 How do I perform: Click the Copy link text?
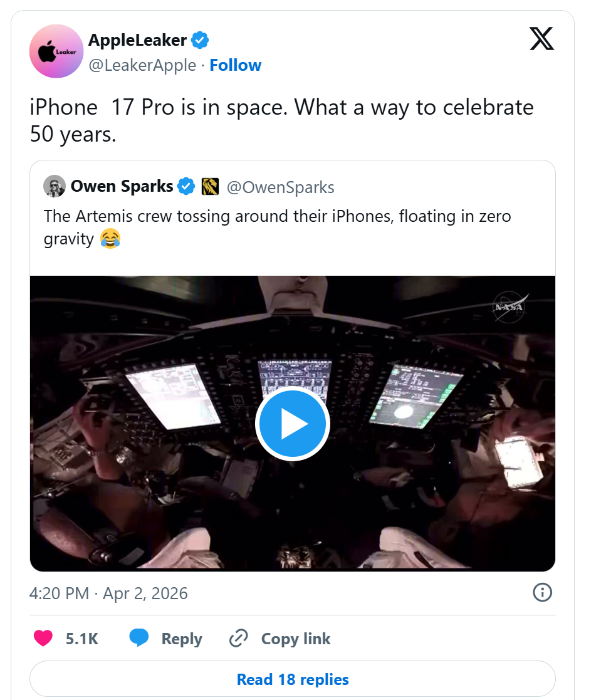point(296,639)
